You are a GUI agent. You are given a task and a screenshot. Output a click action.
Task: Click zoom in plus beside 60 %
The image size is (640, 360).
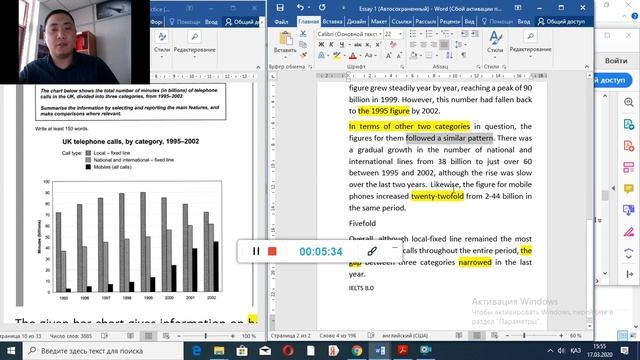coord(561,336)
